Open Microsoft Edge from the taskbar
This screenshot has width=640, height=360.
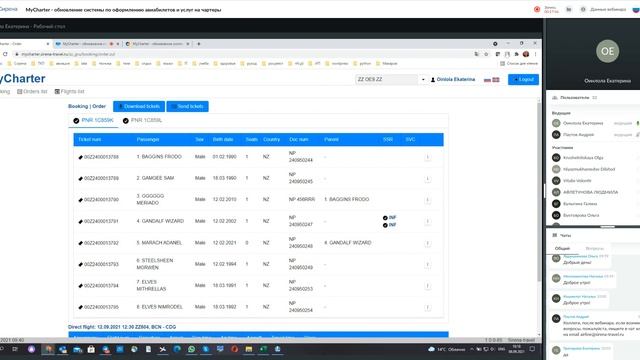[177, 349]
